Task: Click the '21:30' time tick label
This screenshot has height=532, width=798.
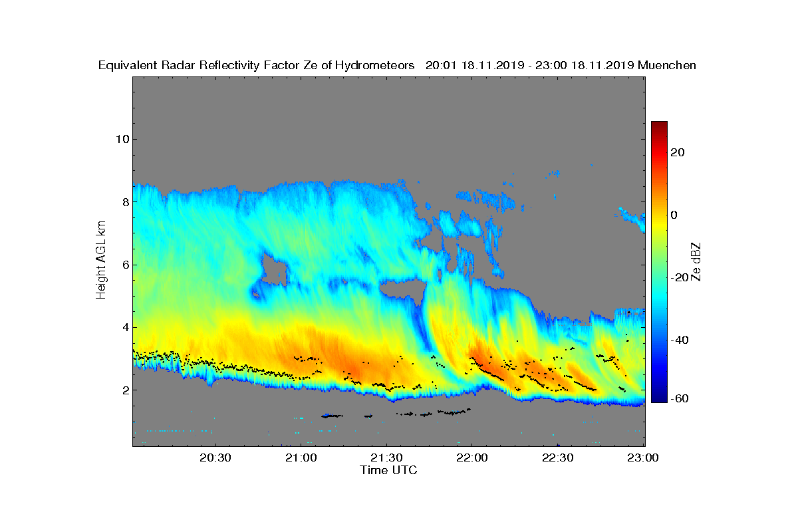Action: [x=386, y=458]
